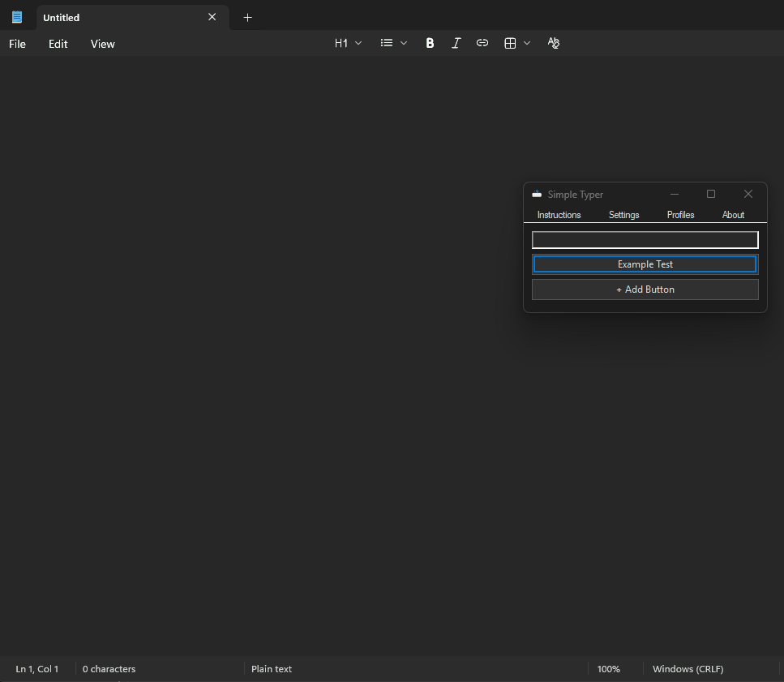Focus the Simple Typer text input field

tap(645, 240)
